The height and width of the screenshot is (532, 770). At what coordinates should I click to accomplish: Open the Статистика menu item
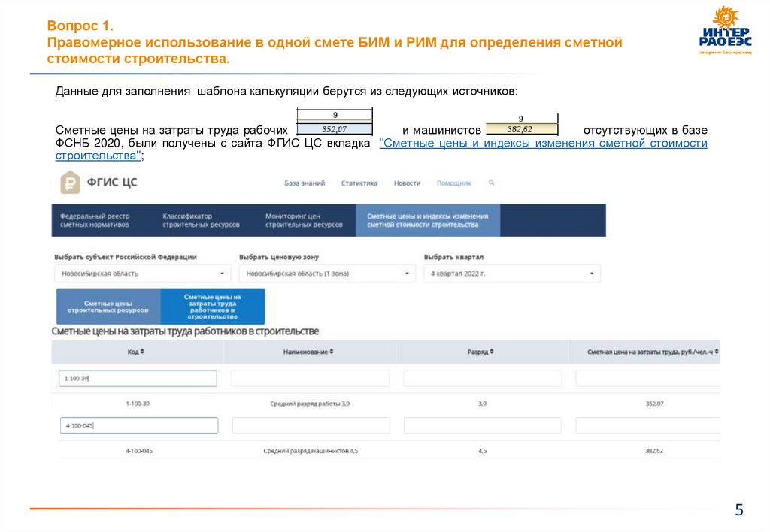coord(359,183)
